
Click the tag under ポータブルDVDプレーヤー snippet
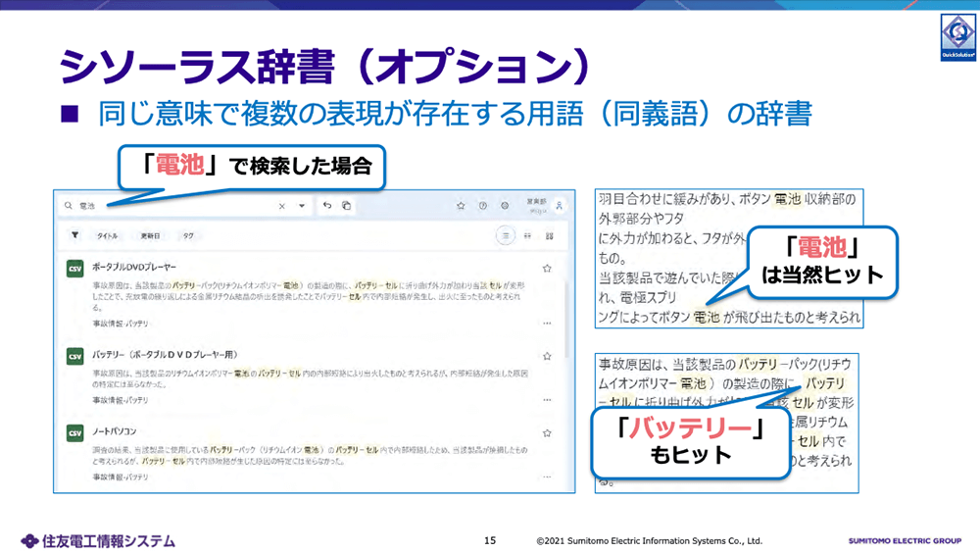coord(121,324)
